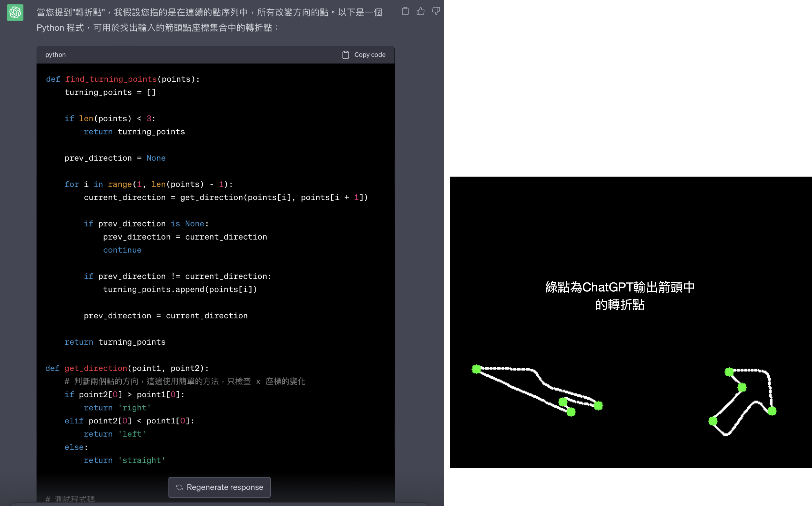Click the get_direction function definition name
Image resolution: width=812 pixels, height=506 pixels.
coord(96,368)
